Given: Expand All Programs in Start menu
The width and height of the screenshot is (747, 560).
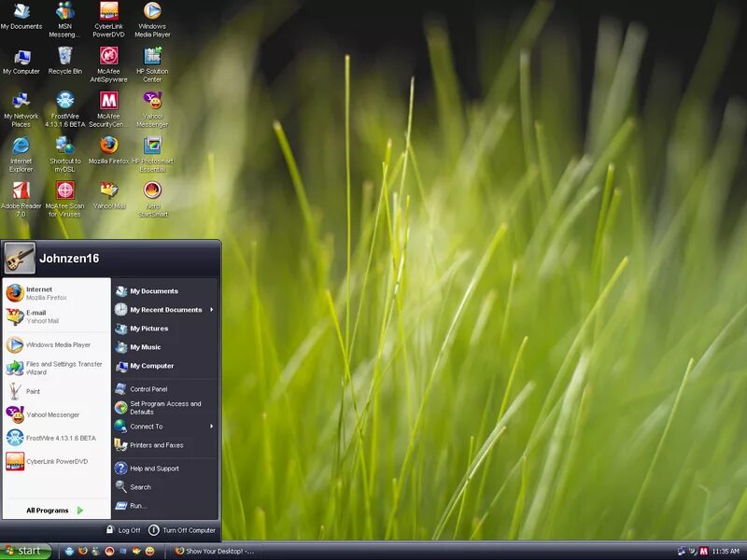Looking at the screenshot, I should [x=55, y=510].
